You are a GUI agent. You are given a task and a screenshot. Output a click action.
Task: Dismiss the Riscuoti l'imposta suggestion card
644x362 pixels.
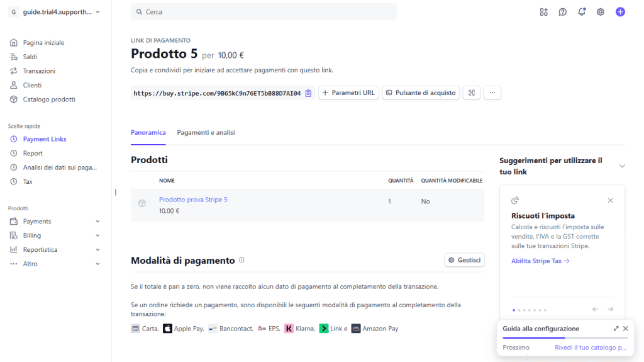[x=610, y=200]
